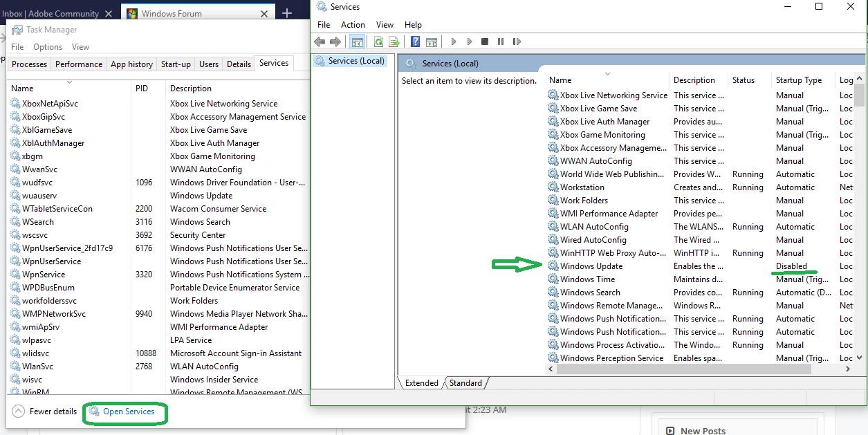Select WMPNetworkSvc row in Task Manager

(158, 314)
